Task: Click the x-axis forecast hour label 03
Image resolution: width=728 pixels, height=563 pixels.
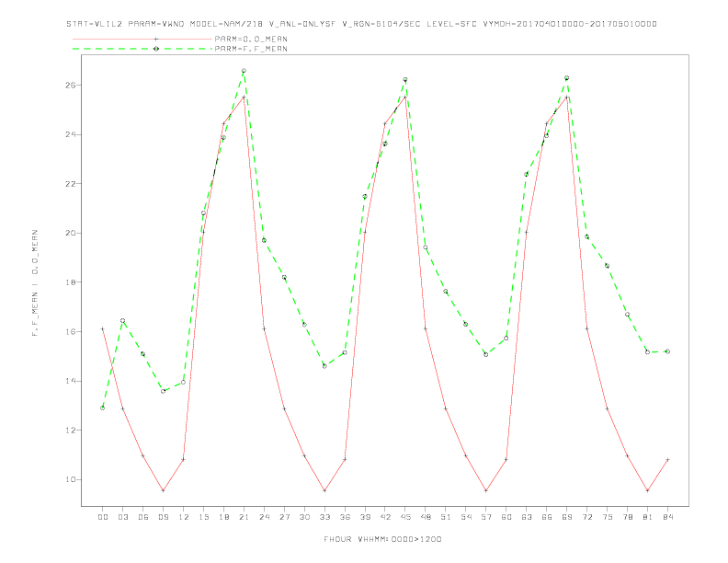Action: pos(123,517)
